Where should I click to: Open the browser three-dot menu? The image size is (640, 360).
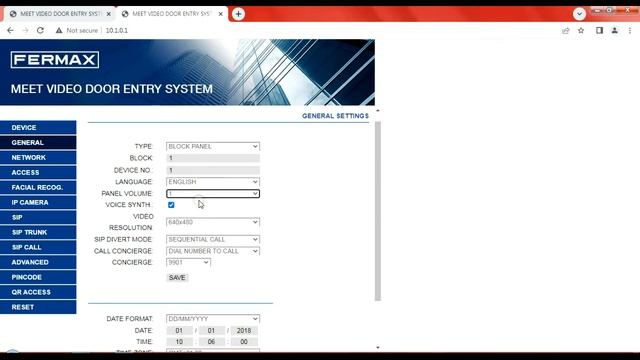(x=630, y=30)
